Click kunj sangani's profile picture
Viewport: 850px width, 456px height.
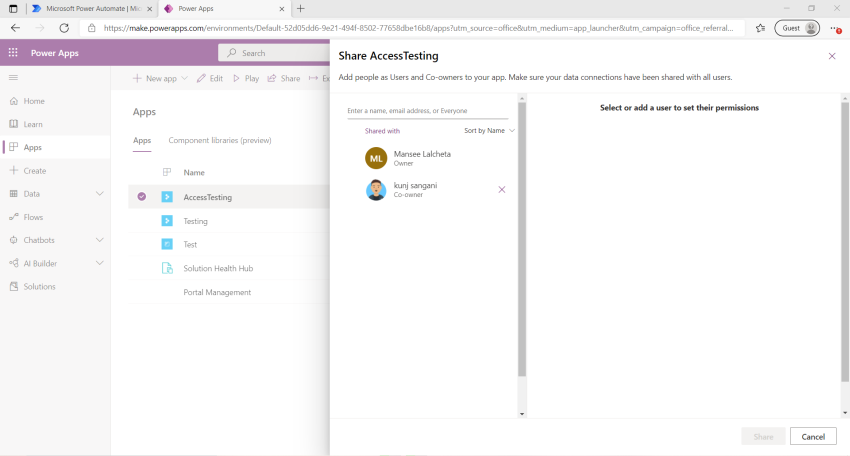[x=376, y=190]
